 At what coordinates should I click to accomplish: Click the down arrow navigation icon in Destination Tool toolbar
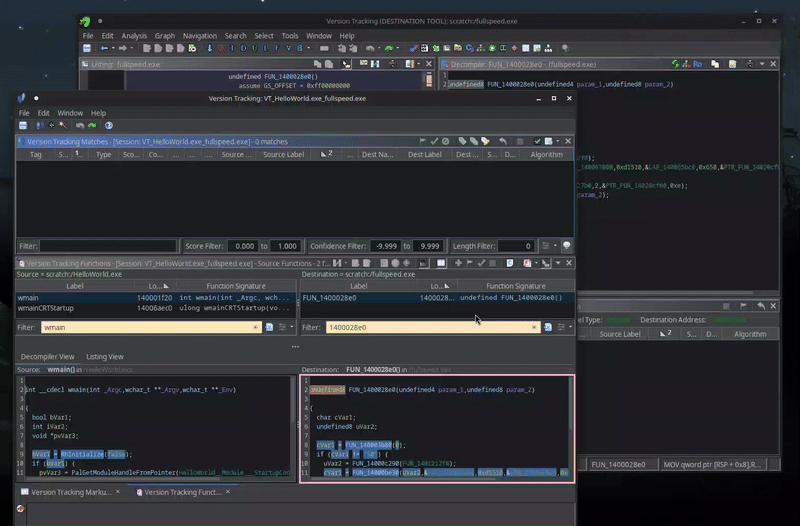(209, 48)
